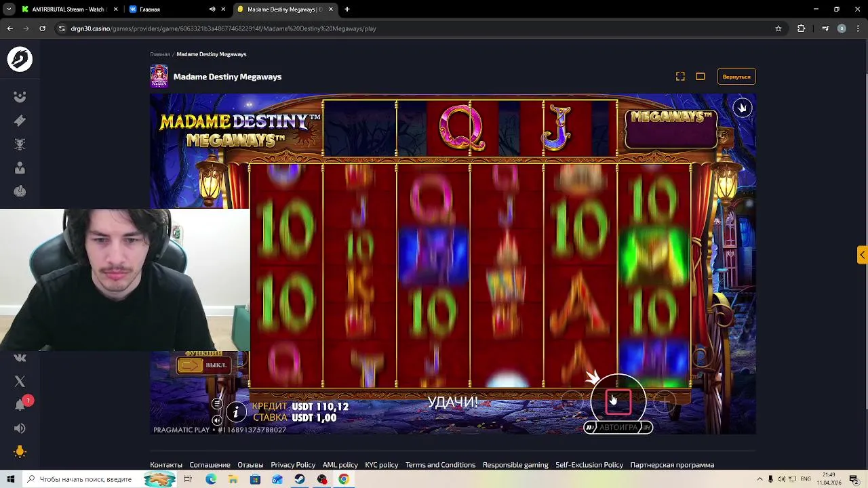Click the Madame Destiny game thumbnail icon
The image size is (868, 488).
coord(159,77)
